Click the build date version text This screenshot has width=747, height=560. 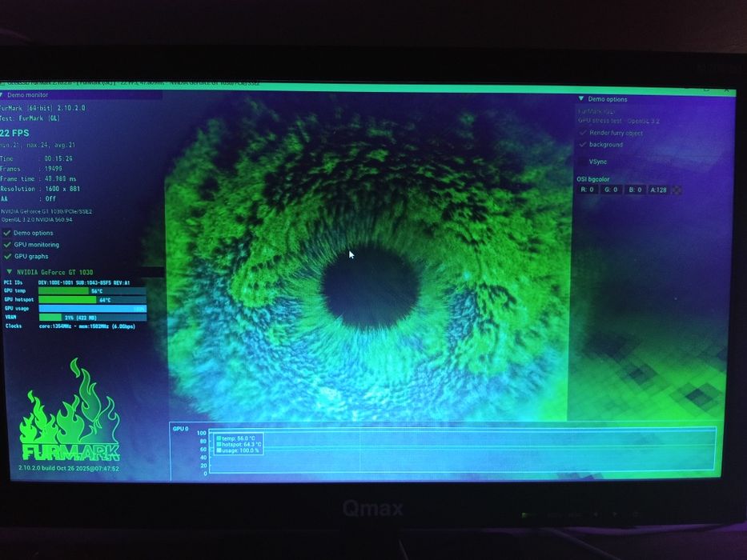pos(69,468)
